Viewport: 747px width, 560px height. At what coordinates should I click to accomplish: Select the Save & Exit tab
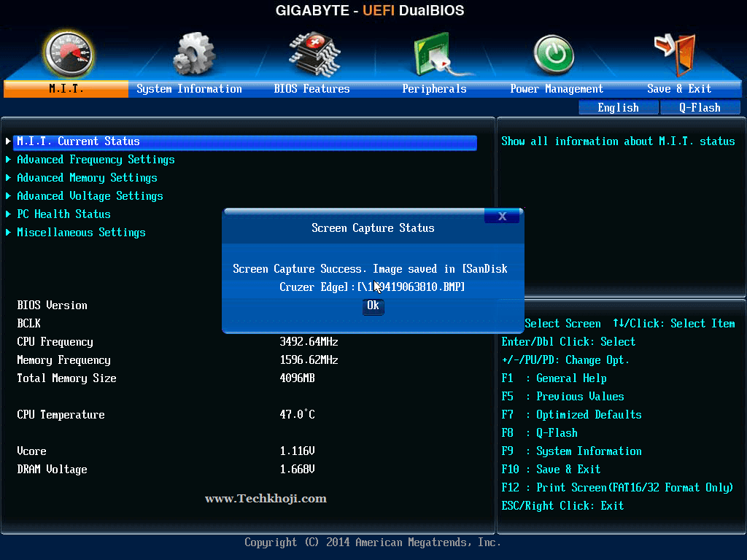pos(679,89)
